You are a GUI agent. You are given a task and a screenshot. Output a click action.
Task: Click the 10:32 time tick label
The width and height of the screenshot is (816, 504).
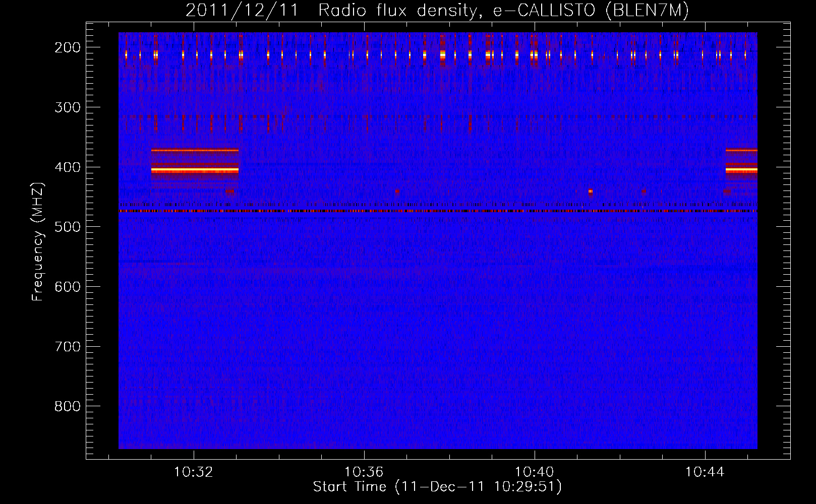pos(193,472)
